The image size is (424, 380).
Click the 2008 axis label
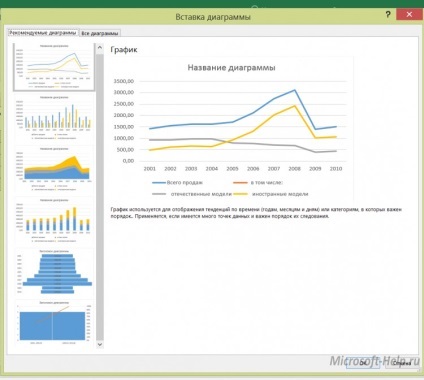point(294,169)
